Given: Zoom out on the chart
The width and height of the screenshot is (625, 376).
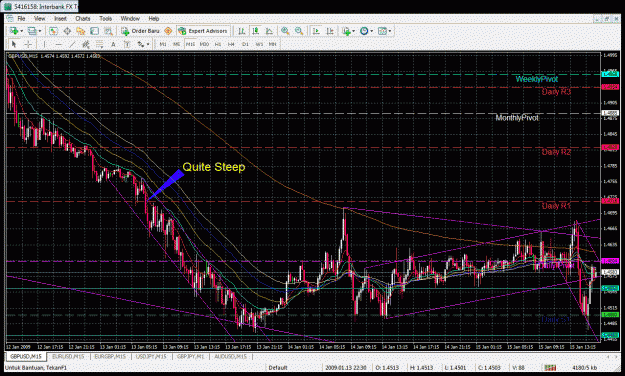Looking at the screenshot, I should pyautogui.click(x=299, y=31).
